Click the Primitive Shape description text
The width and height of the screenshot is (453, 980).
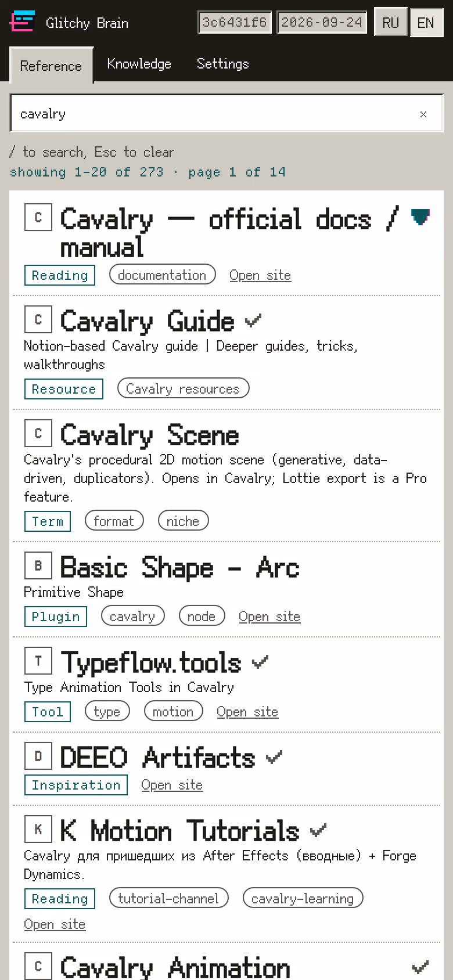point(74,592)
